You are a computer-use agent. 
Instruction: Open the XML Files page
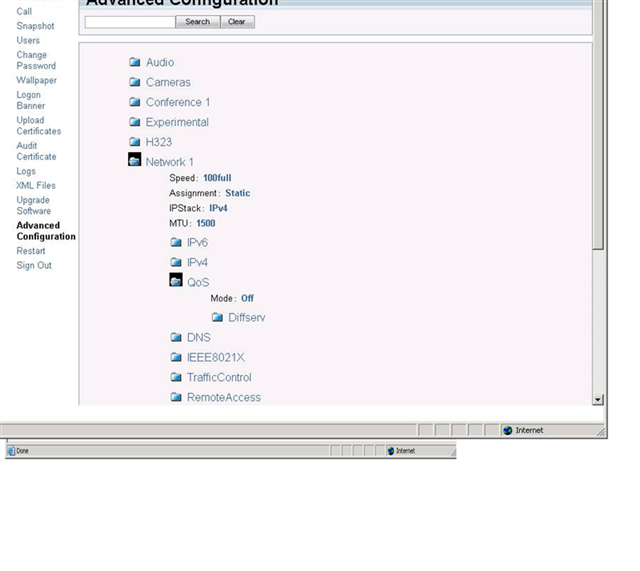click(x=36, y=185)
